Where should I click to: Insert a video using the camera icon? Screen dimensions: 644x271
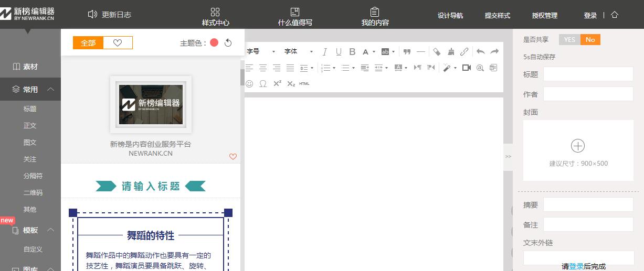pos(466,68)
